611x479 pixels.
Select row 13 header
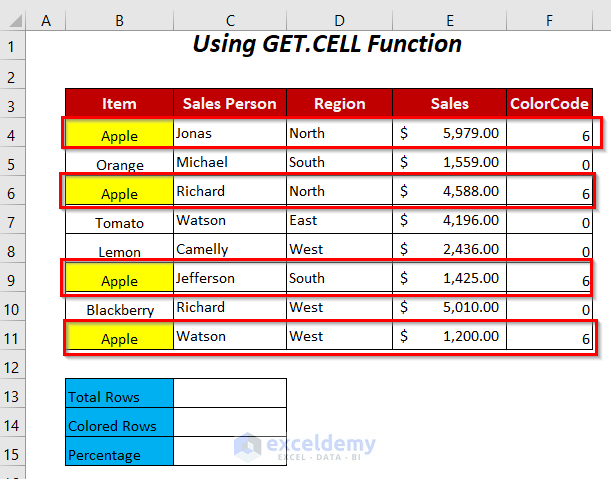(13, 396)
